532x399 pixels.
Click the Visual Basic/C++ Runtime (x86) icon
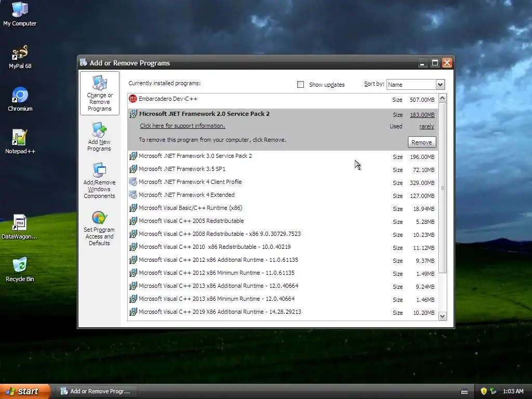pyautogui.click(x=132, y=208)
